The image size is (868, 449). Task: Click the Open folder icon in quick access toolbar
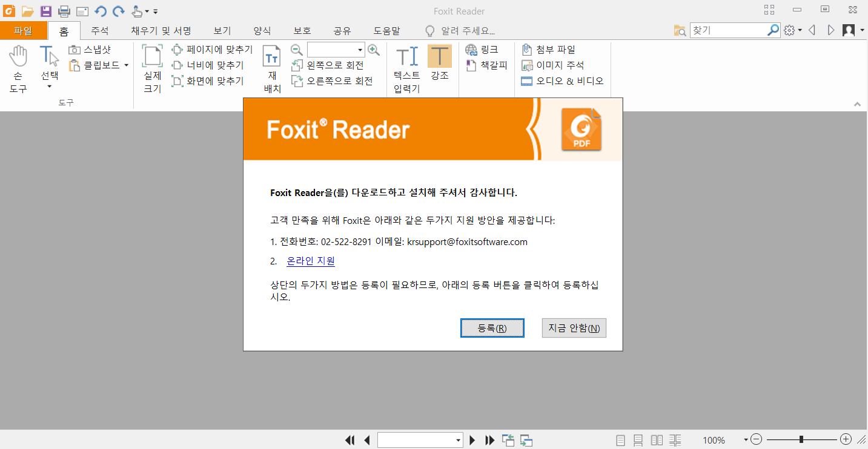click(x=27, y=11)
